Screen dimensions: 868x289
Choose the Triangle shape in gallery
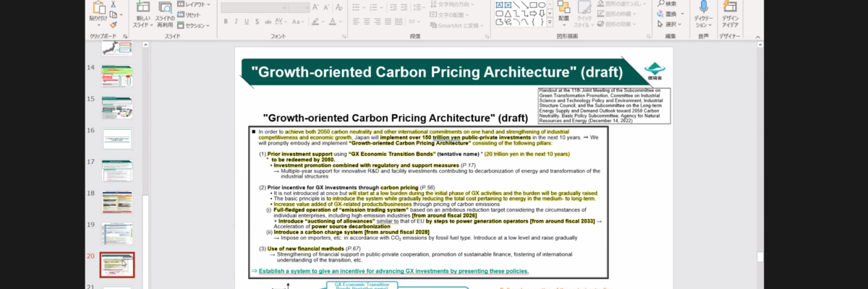pyautogui.click(x=508, y=13)
